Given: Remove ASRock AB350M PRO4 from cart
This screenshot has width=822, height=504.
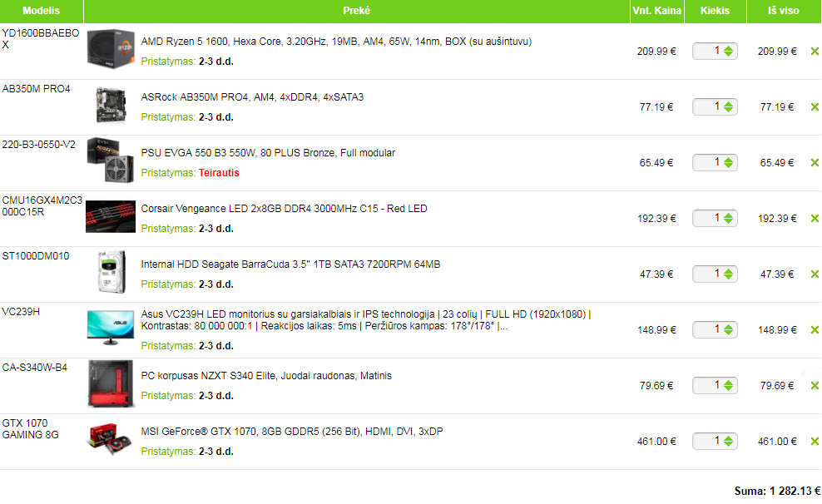Looking at the screenshot, I should coord(815,107).
